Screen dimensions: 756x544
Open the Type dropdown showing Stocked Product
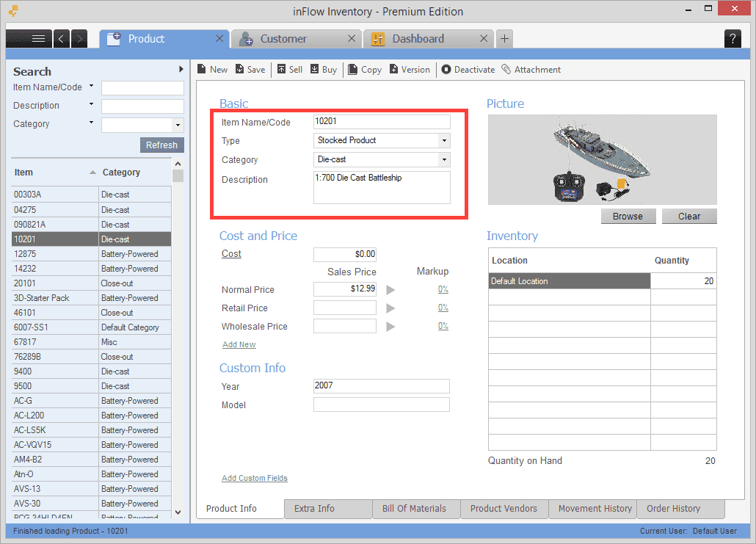tap(445, 140)
